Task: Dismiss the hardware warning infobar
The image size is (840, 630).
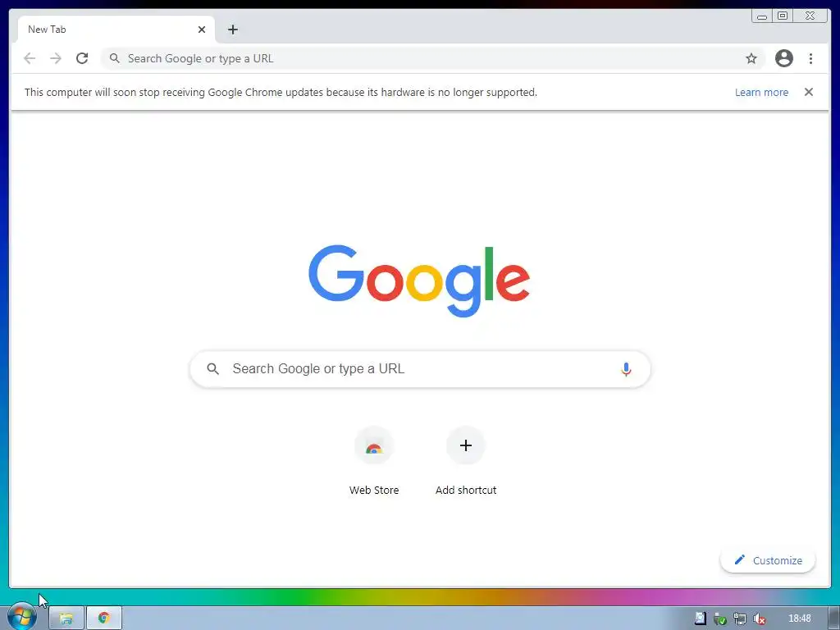Action: pos(808,92)
